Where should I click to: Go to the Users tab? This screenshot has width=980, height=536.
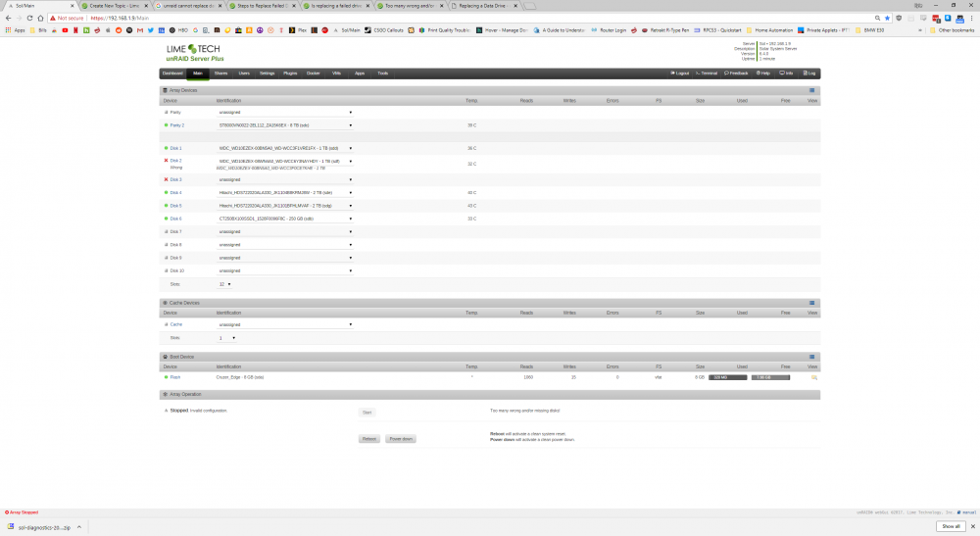(x=244, y=73)
